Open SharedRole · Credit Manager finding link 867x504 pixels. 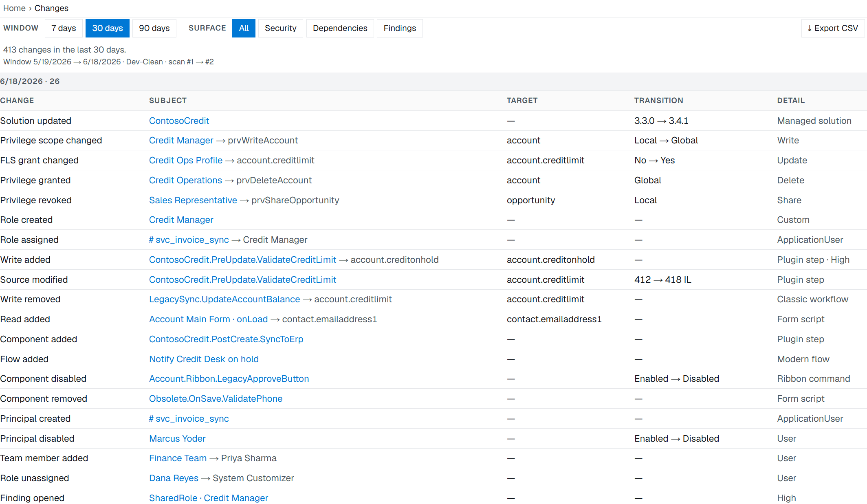point(209,498)
